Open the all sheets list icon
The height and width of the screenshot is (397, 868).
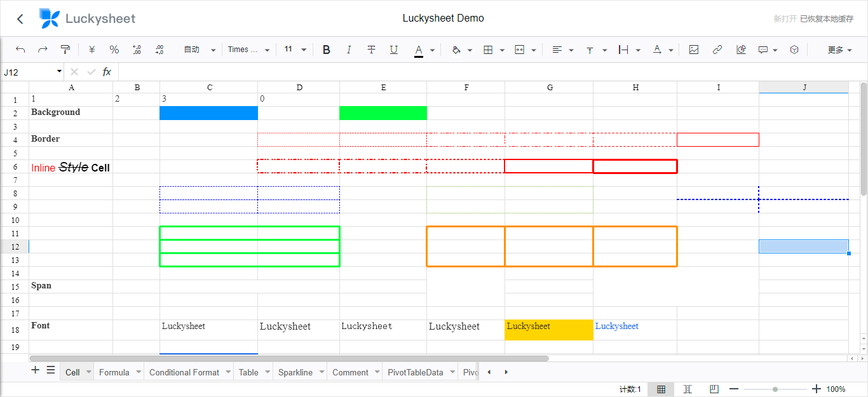51,370
